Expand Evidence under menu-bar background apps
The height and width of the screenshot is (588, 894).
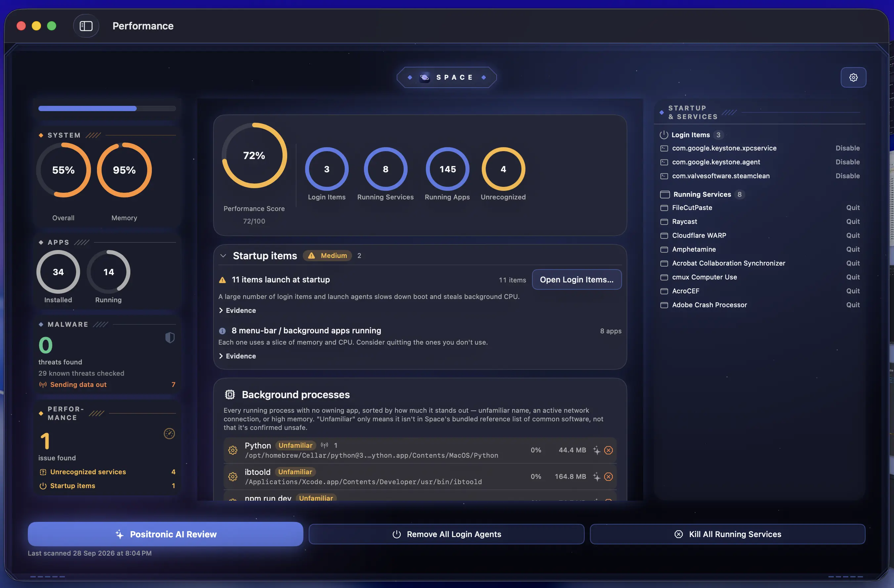click(238, 356)
